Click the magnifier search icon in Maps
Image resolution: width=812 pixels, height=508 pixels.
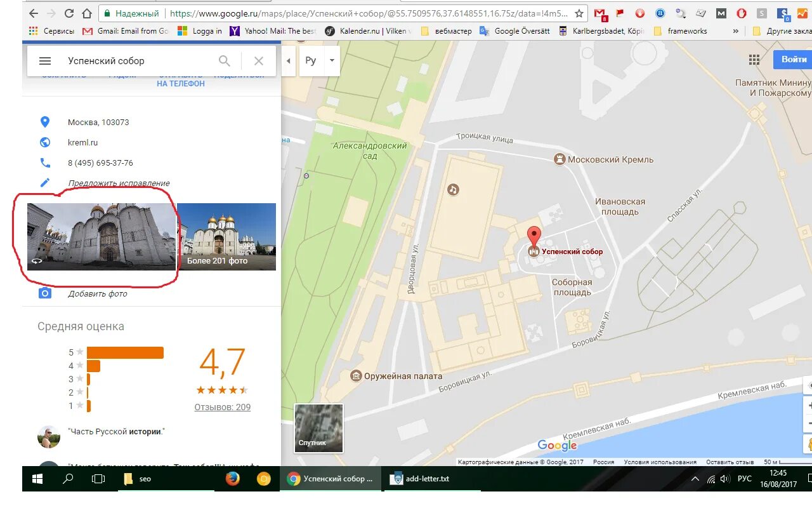coord(225,61)
